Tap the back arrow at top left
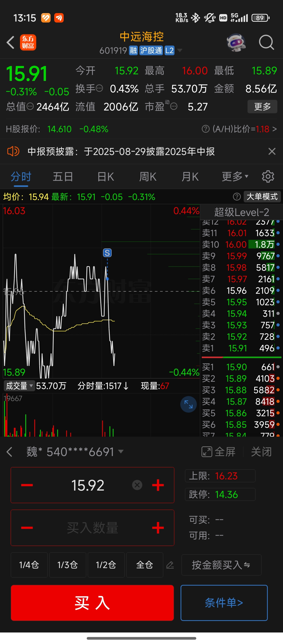The height and width of the screenshot is (644, 283). pos(10,42)
